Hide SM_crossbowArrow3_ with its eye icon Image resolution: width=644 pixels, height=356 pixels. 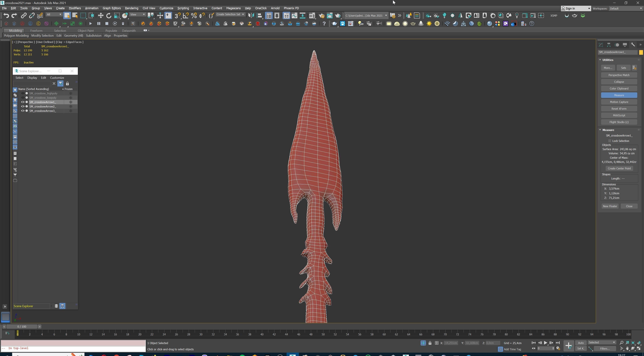(x=23, y=111)
